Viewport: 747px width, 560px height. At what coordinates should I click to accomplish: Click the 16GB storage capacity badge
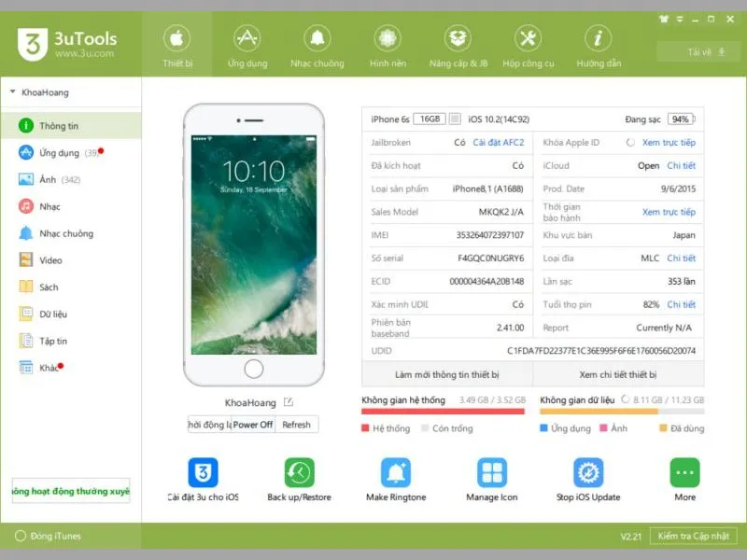tap(430, 119)
